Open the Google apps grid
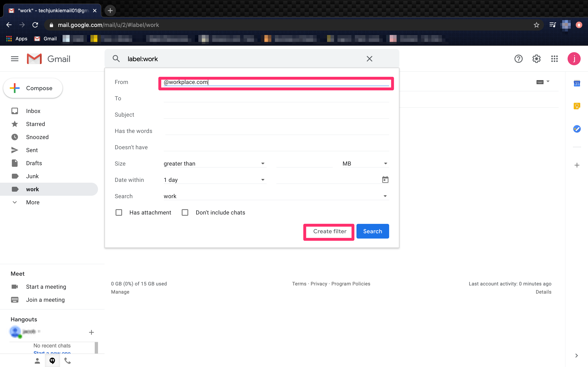 click(554, 59)
